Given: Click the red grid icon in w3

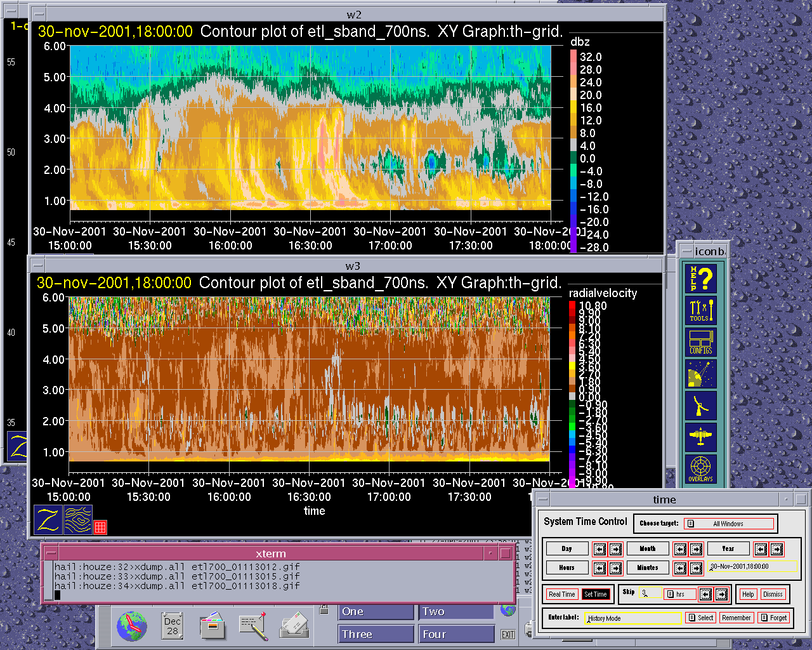Looking at the screenshot, I should (x=100, y=527).
